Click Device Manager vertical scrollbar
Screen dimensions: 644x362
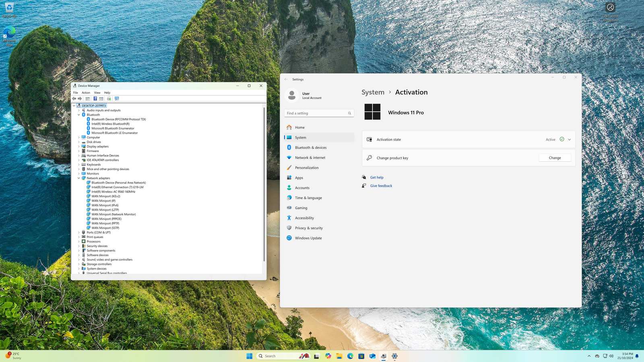point(264,184)
